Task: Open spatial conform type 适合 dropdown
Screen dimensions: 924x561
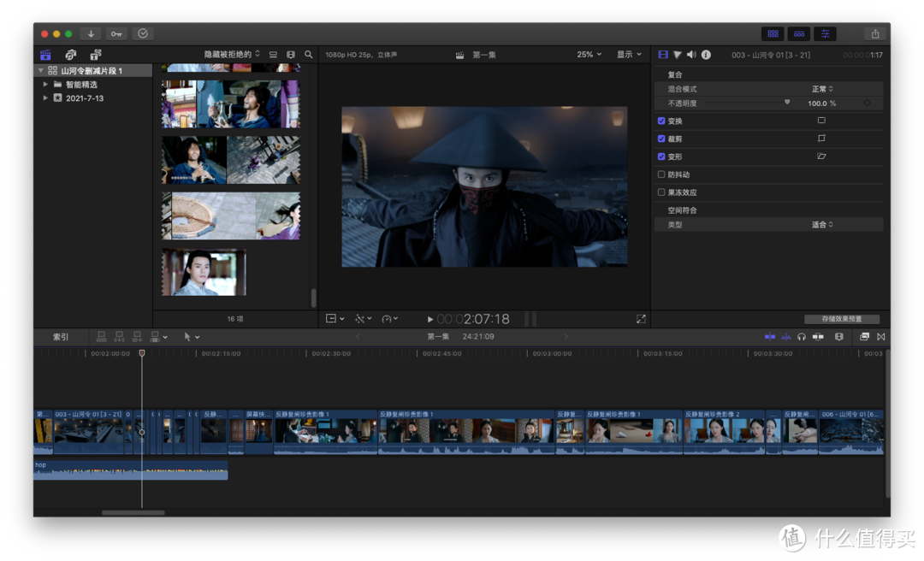Action: pyautogui.click(x=823, y=225)
